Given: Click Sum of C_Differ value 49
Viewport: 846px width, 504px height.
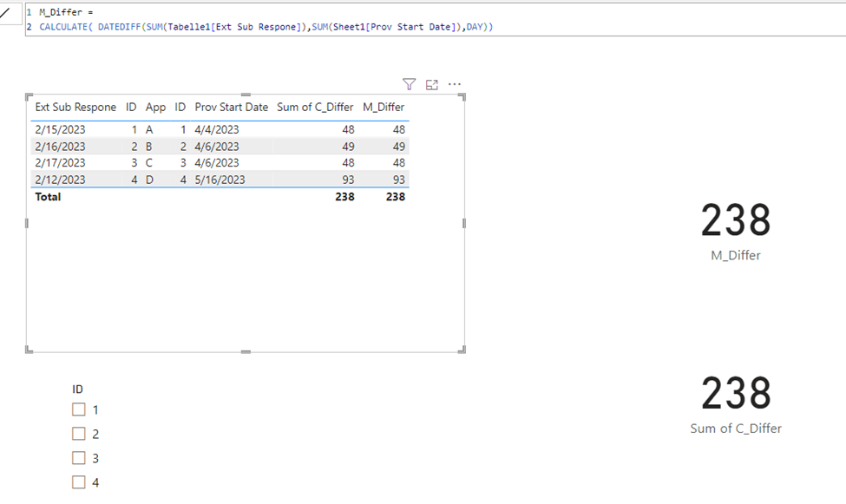Looking at the screenshot, I should click(x=348, y=147).
